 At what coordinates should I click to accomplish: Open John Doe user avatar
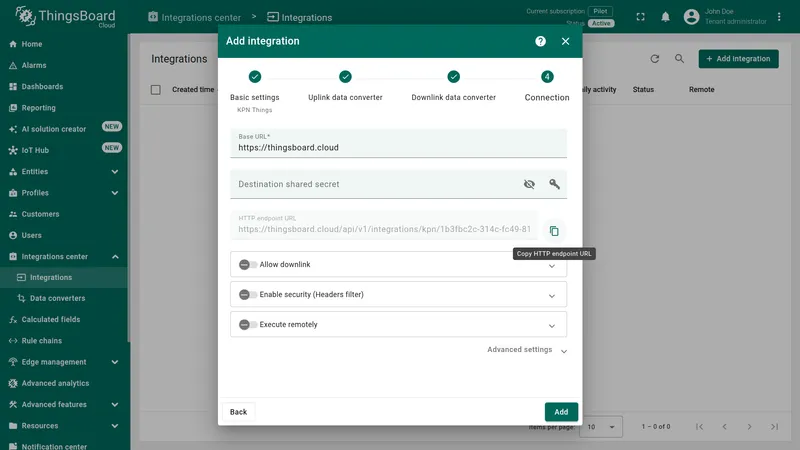point(691,17)
